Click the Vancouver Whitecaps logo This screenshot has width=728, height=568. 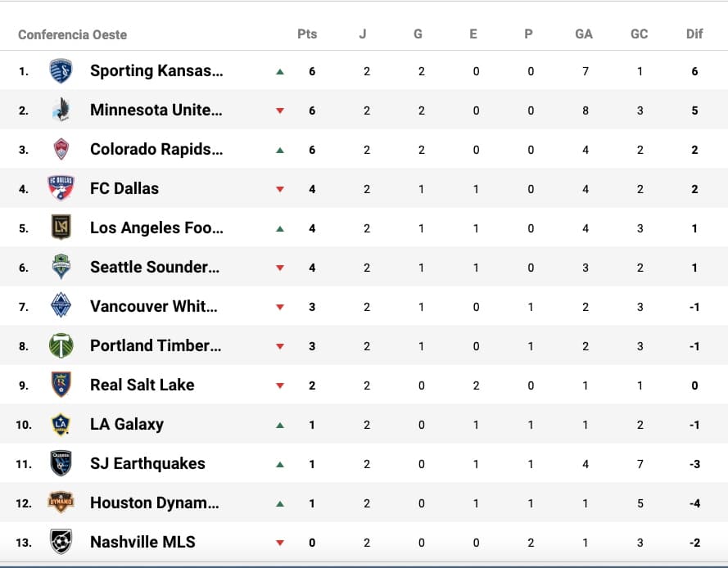pos(61,306)
